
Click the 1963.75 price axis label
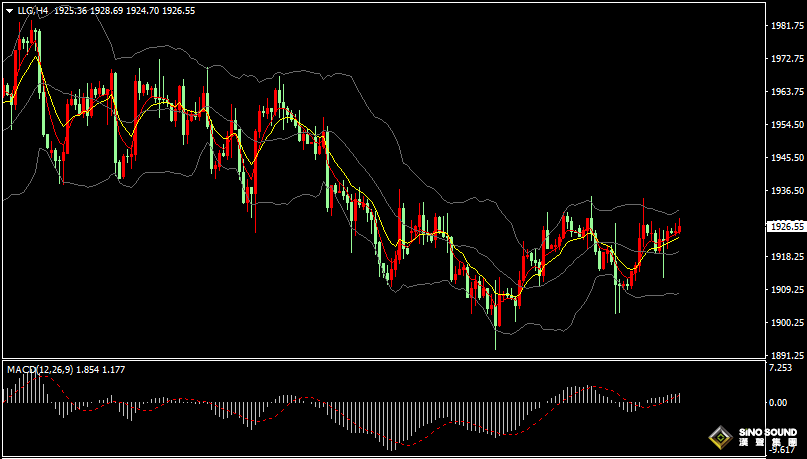[x=785, y=92]
